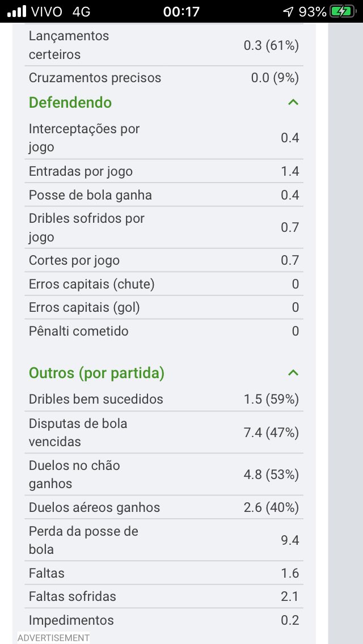Select the Cruzamentos precisos row
The image size is (363, 644).
(x=163, y=78)
